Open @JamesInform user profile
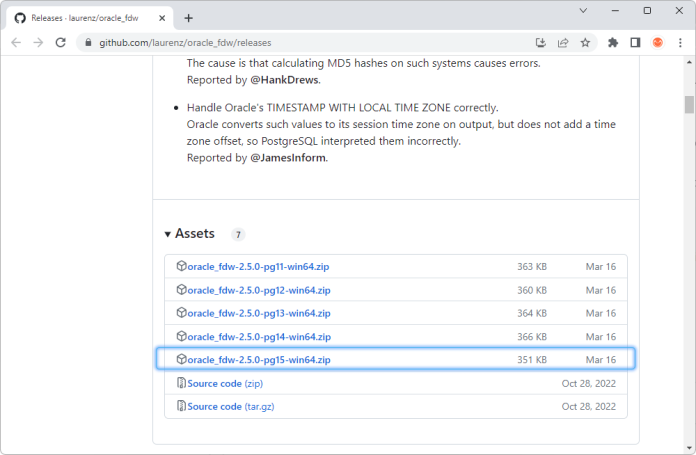Viewport: 696px width, 455px height. pyautogui.click(x=288, y=157)
